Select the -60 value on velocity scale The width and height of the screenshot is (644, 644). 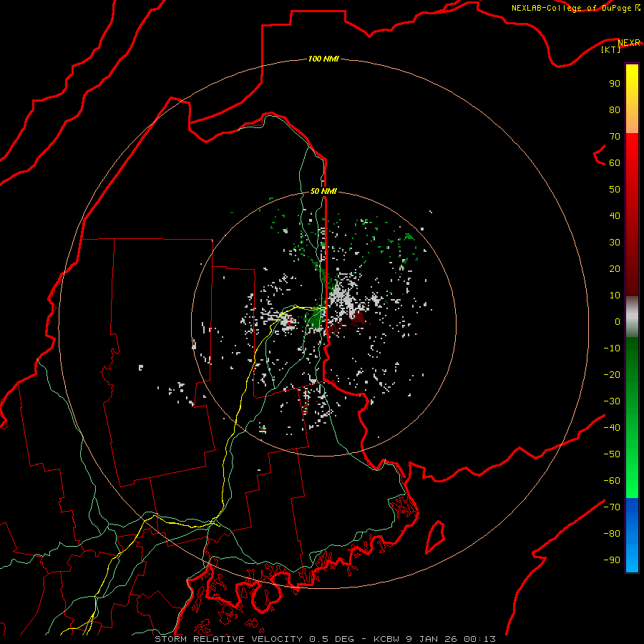point(612,481)
